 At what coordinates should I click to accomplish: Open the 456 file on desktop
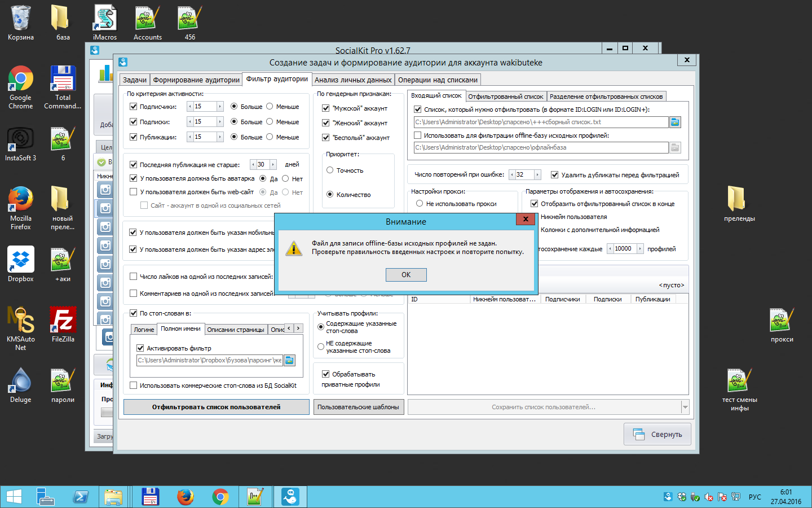190,23
